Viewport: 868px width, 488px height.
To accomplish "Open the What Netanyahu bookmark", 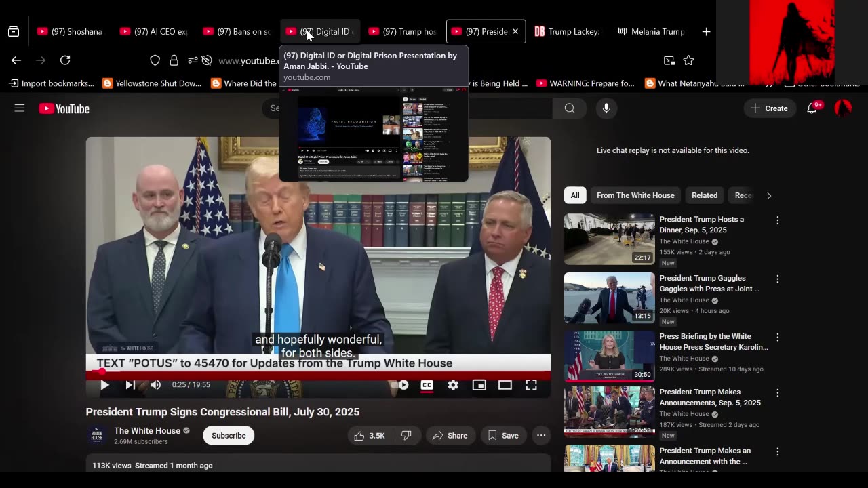I will (x=694, y=83).
